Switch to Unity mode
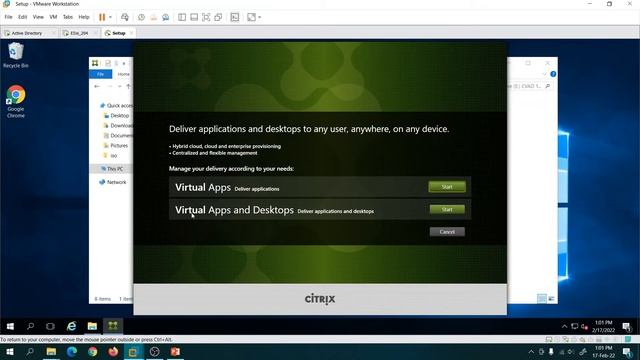 coord(218,17)
